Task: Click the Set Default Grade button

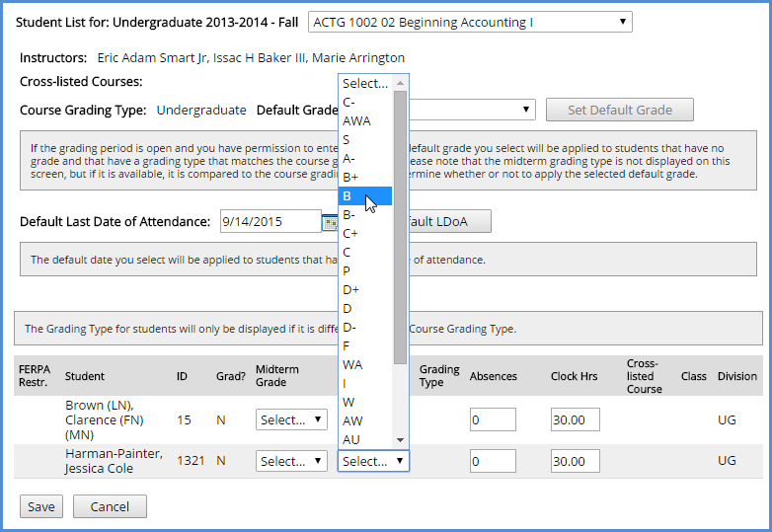Action: 619,110
